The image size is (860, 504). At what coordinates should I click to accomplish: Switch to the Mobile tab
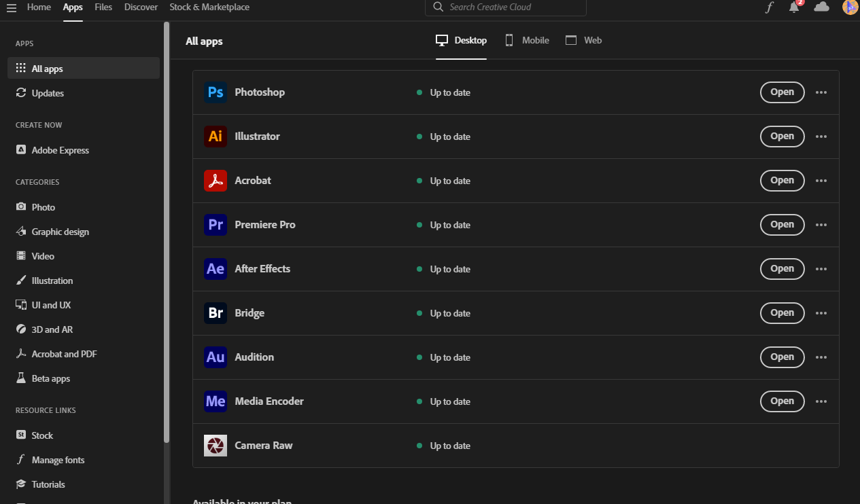[x=527, y=41]
